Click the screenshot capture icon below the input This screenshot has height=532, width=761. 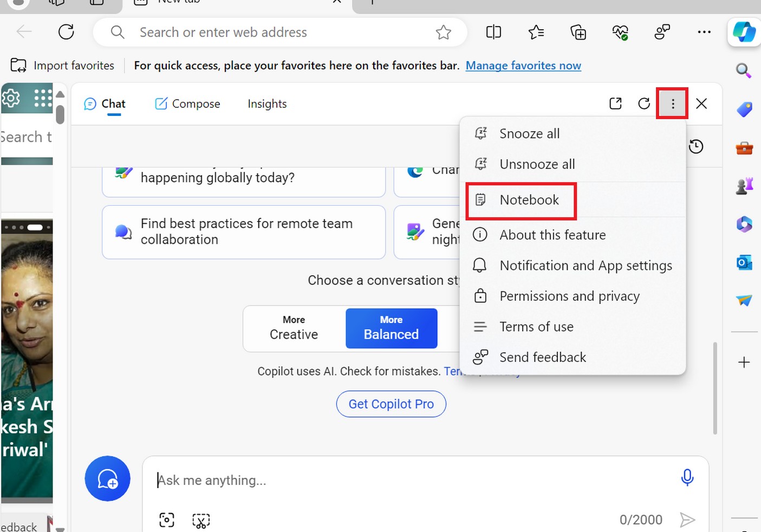point(167,520)
